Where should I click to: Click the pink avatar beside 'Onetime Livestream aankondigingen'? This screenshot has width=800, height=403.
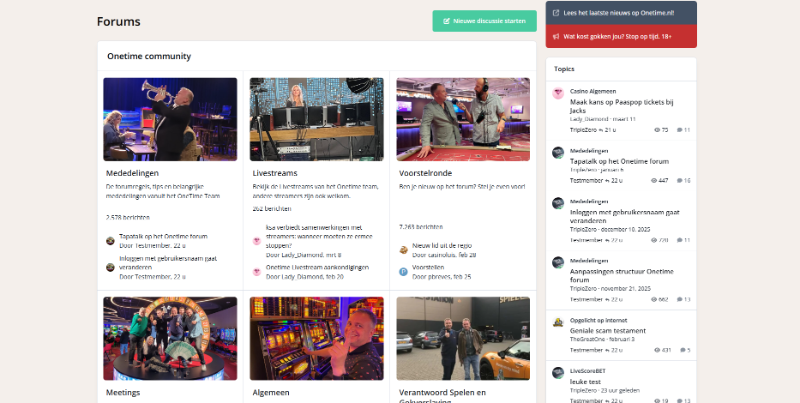click(257, 271)
